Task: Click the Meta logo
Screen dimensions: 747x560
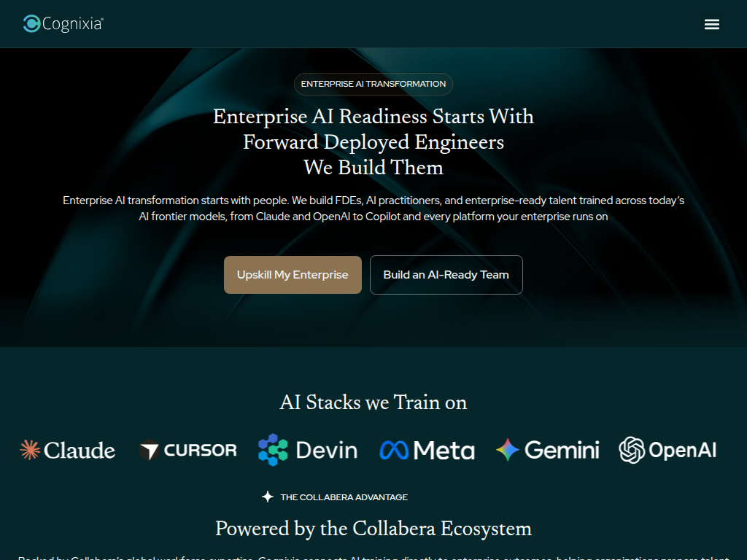Action: [x=427, y=450]
